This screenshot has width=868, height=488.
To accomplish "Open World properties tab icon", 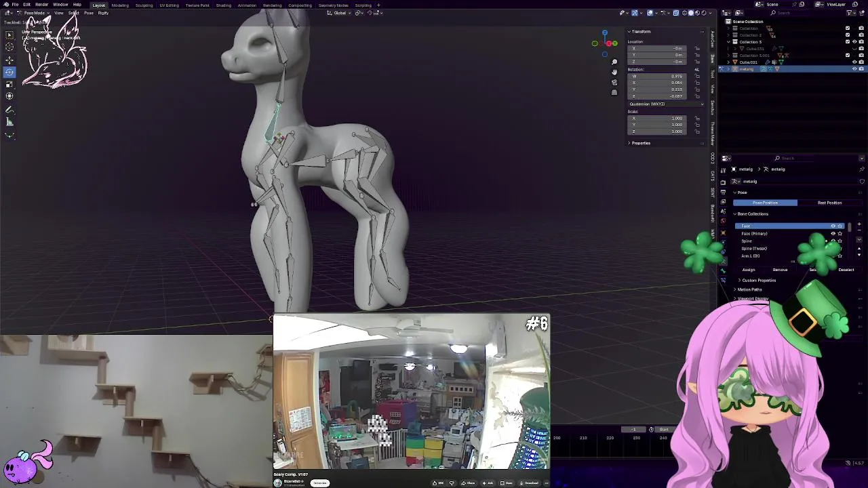I will coord(723,222).
